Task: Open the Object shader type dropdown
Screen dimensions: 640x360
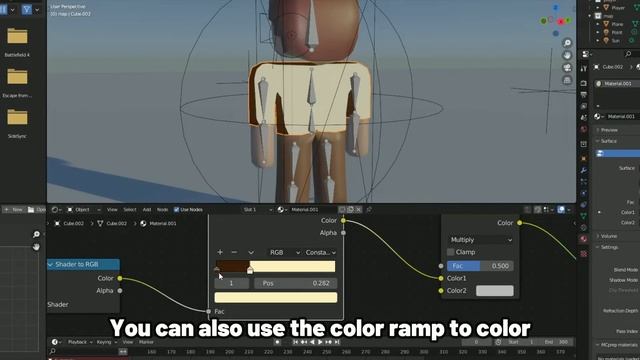Action: coord(84,209)
